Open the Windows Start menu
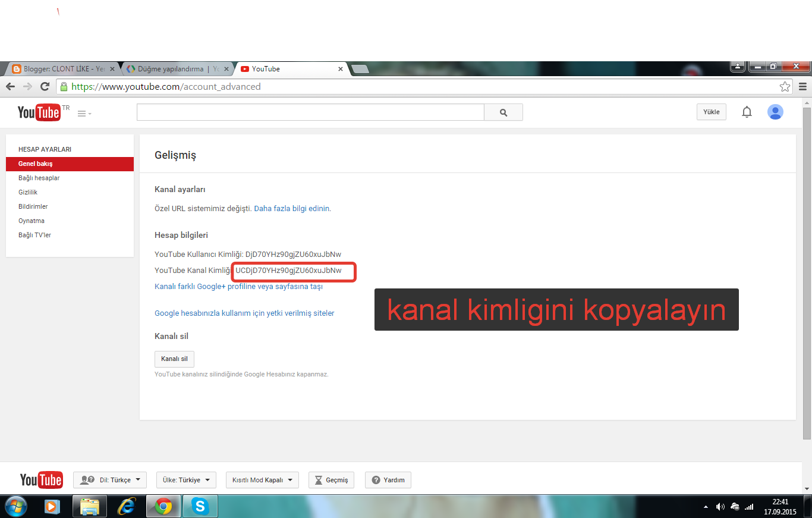Viewport: 812px width, 518px height. [16, 506]
